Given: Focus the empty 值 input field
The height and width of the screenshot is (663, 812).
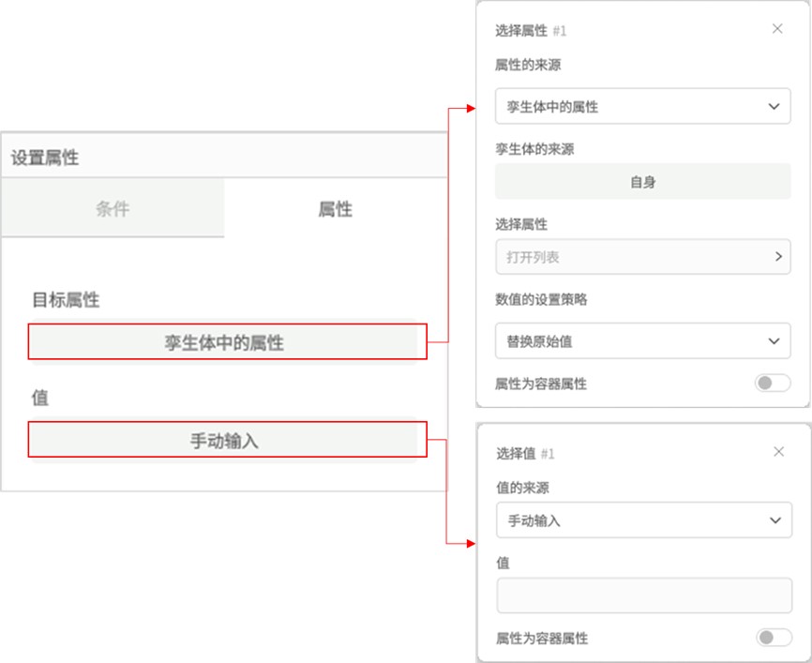Looking at the screenshot, I should [x=644, y=595].
